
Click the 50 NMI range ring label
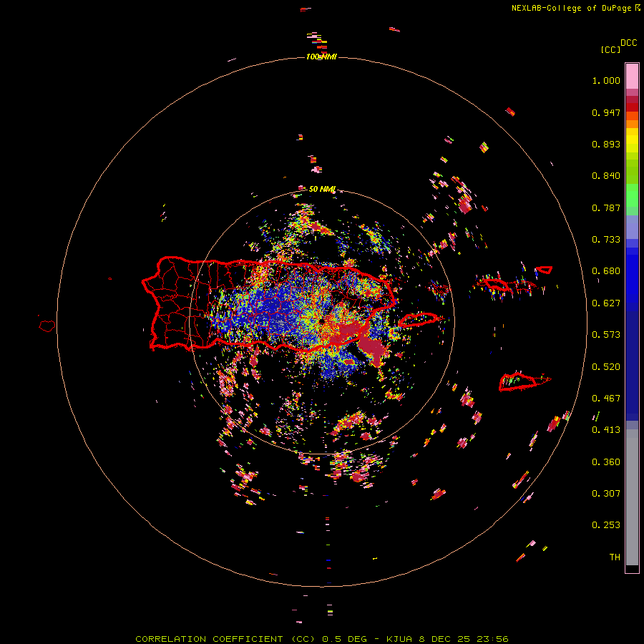point(322,190)
